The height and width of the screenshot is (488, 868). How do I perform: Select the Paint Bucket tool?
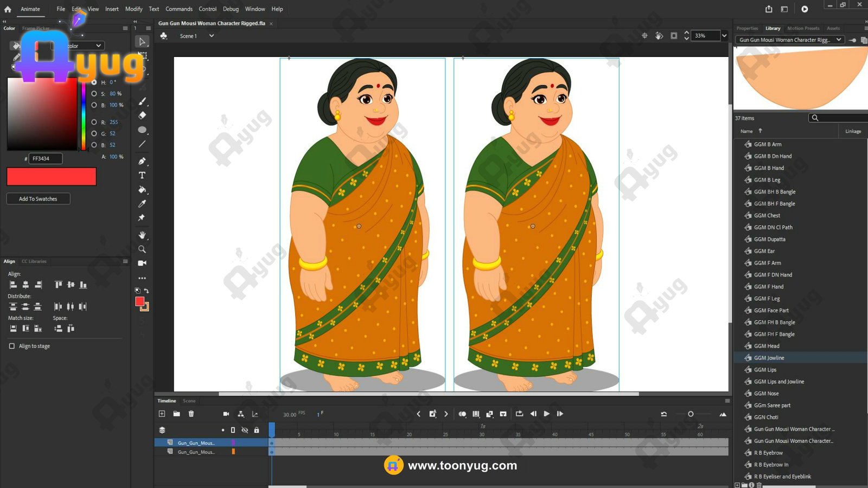[142, 190]
